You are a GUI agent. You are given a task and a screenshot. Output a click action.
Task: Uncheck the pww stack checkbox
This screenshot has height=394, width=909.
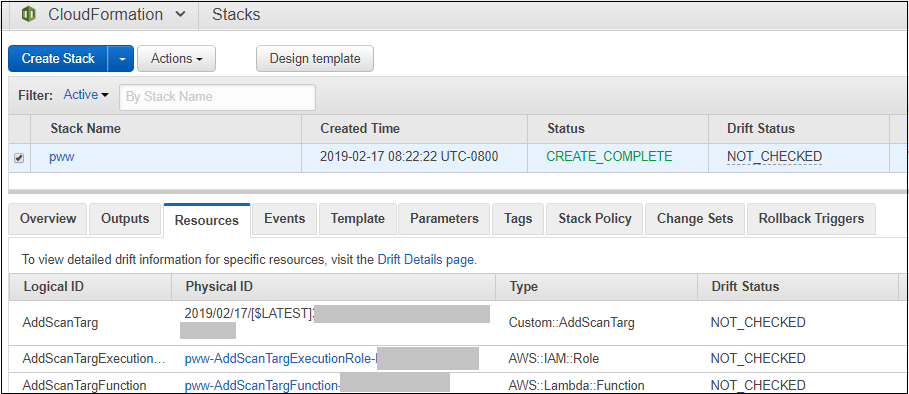click(x=19, y=158)
